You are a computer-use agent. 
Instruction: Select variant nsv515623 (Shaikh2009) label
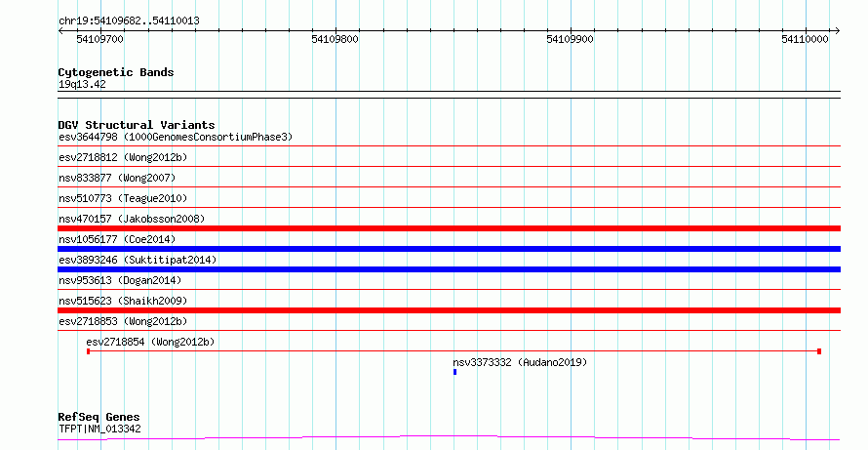tap(123, 301)
